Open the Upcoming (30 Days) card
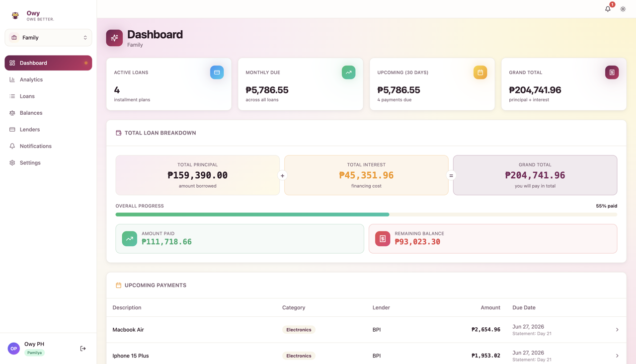The width and height of the screenshot is (636, 364). coord(432,84)
